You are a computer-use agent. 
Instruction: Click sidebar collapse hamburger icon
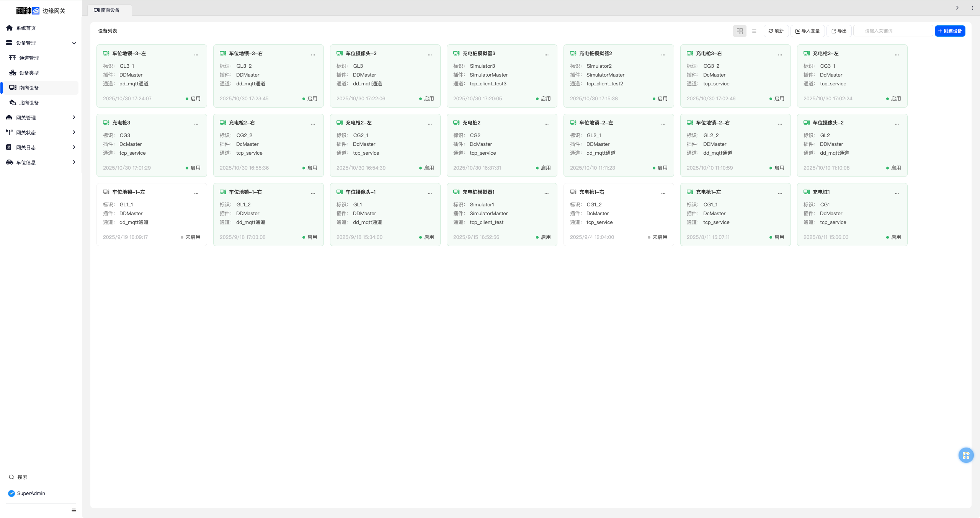73,510
